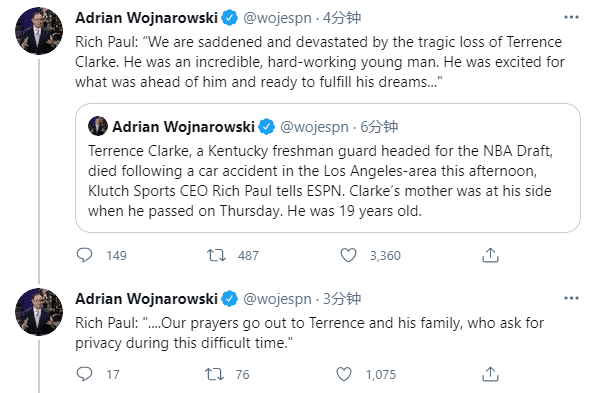Open more options on the second tweet
Image resolution: width=597 pixels, height=393 pixels.
571,298
